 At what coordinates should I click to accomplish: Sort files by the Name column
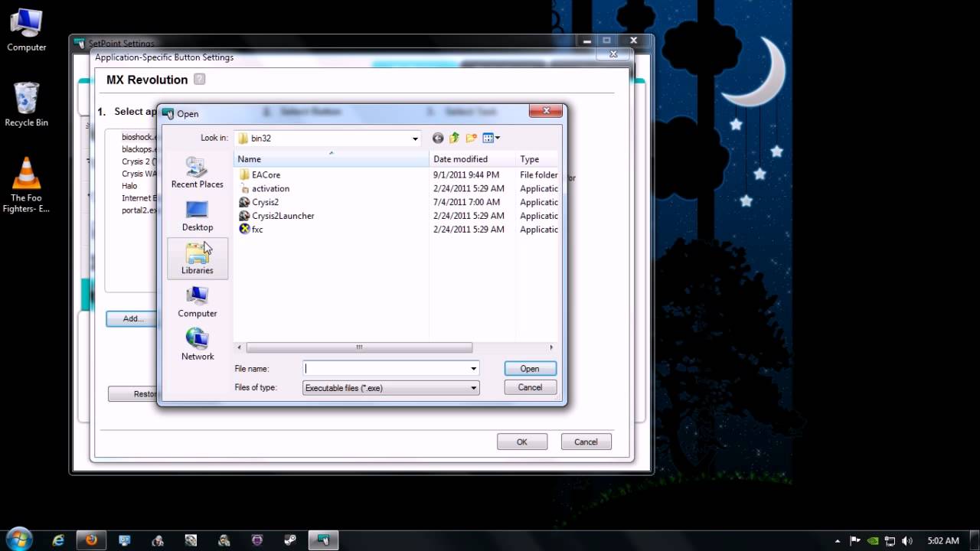pyautogui.click(x=332, y=159)
